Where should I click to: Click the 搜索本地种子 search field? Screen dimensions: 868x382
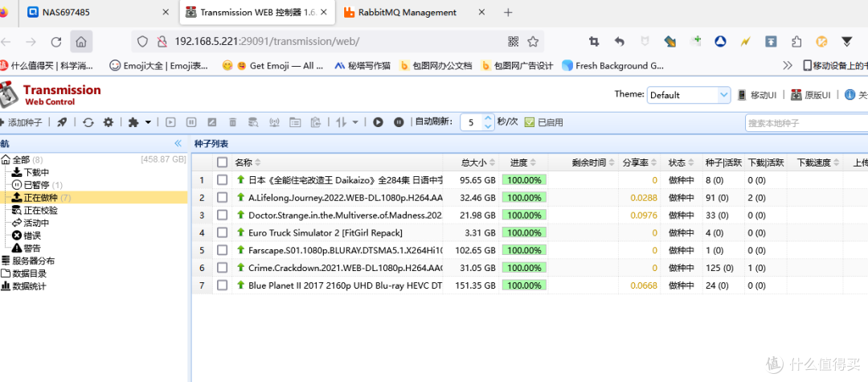807,123
